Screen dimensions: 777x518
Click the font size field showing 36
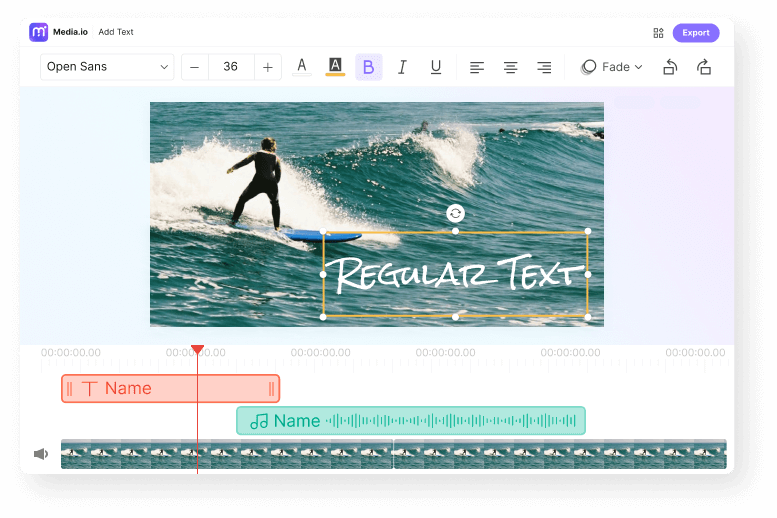tap(230, 67)
